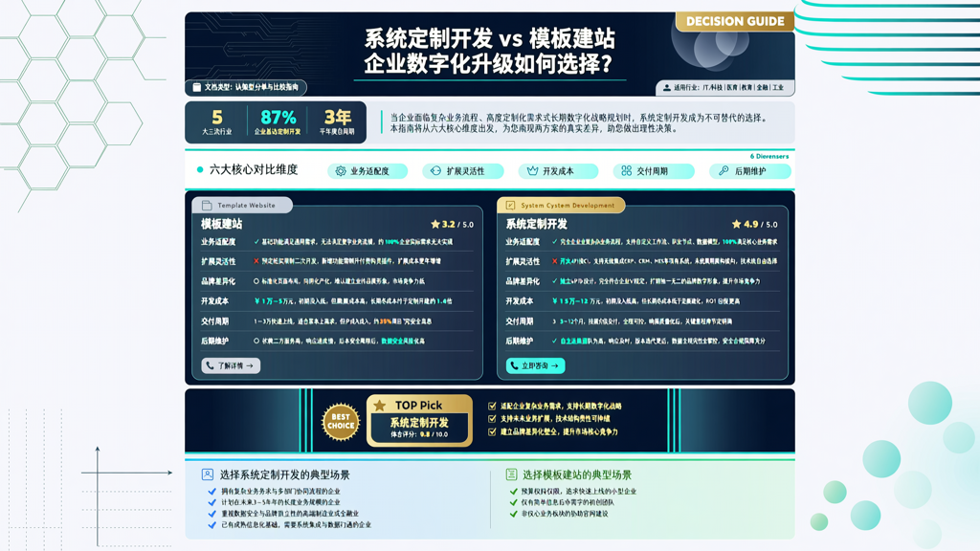Click the check mark in 系统定制开发 品牌差异化 row

click(554, 281)
